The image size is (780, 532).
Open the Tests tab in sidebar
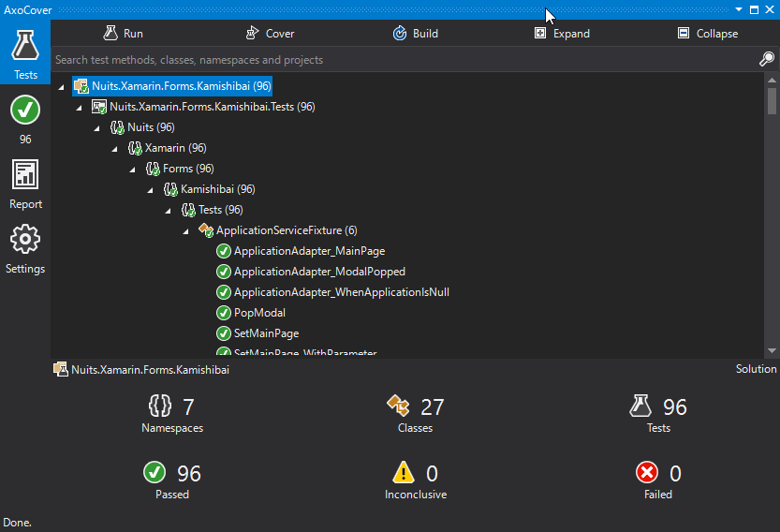25,53
